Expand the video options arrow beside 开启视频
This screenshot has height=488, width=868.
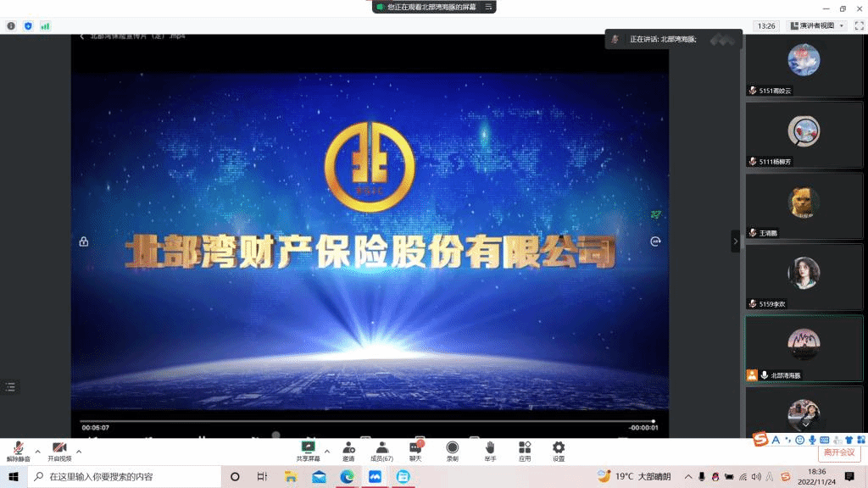point(79,451)
